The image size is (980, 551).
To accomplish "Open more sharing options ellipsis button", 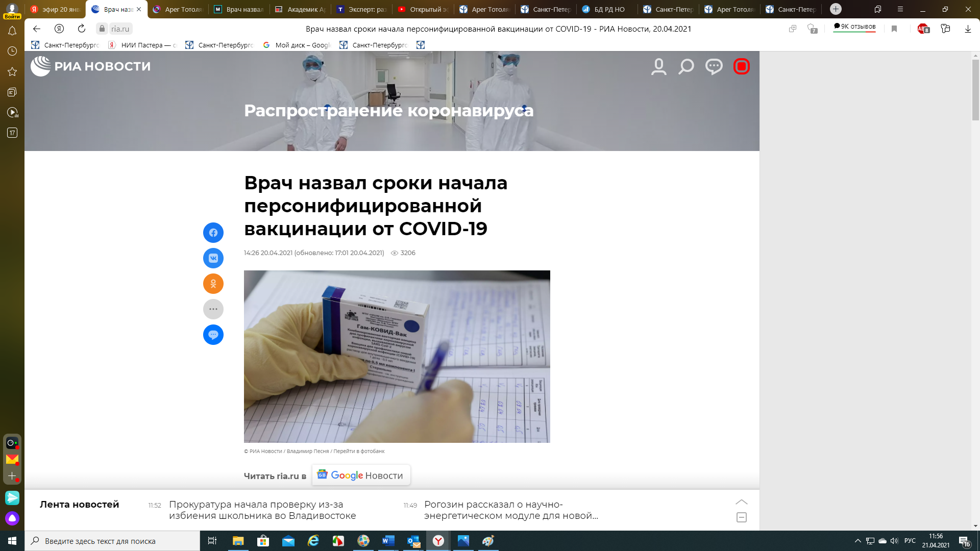I will 213,309.
